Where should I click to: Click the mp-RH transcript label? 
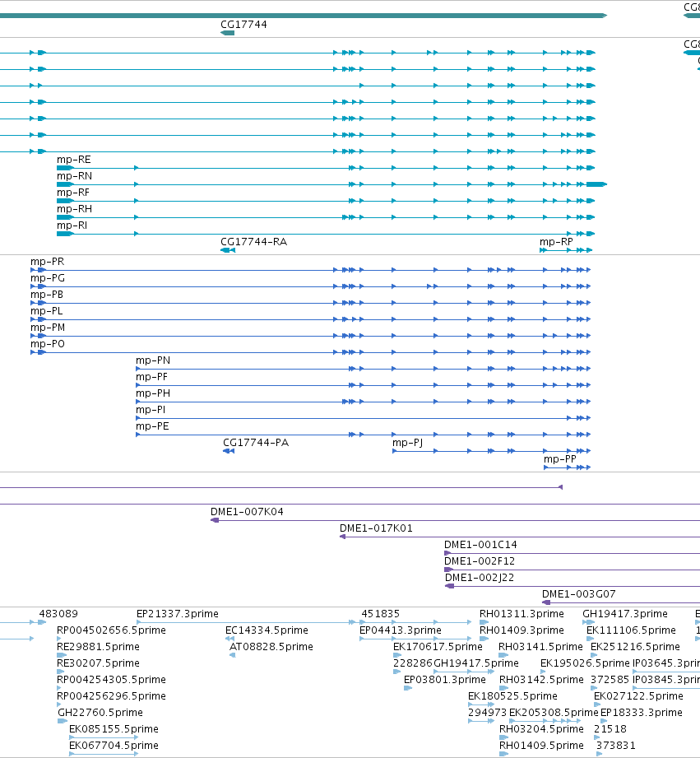point(74,209)
